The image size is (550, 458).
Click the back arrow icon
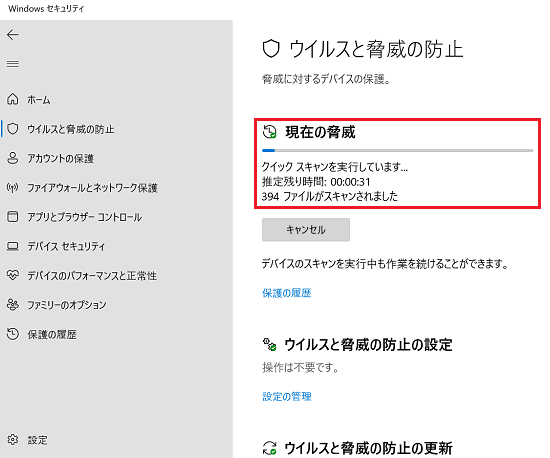pos(13,35)
